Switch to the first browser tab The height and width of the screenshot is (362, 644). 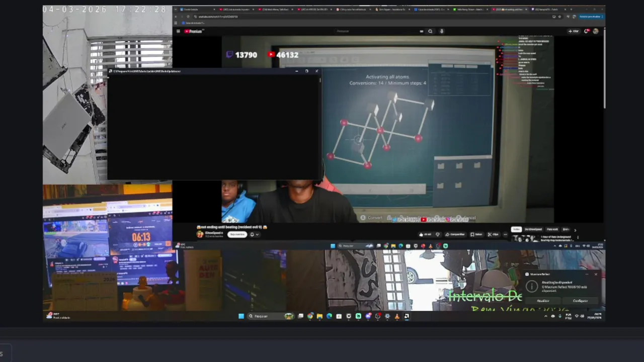(x=197, y=10)
